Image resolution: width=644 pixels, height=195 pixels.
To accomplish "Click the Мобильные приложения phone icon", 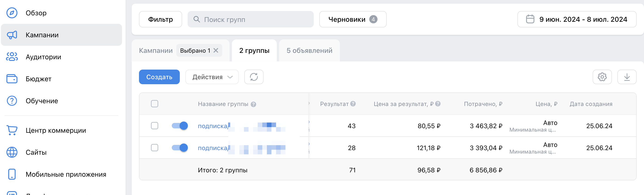I will click(x=12, y=174).
